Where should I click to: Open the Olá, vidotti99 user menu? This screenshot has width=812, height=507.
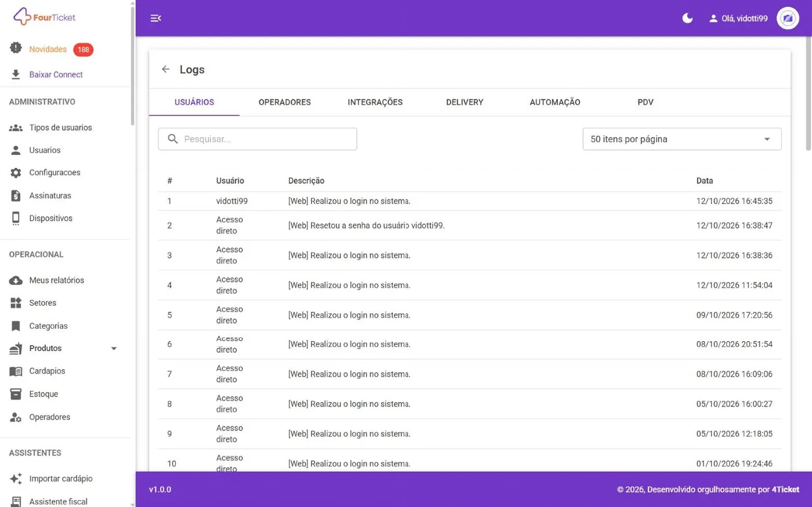[x=738, y=19]
